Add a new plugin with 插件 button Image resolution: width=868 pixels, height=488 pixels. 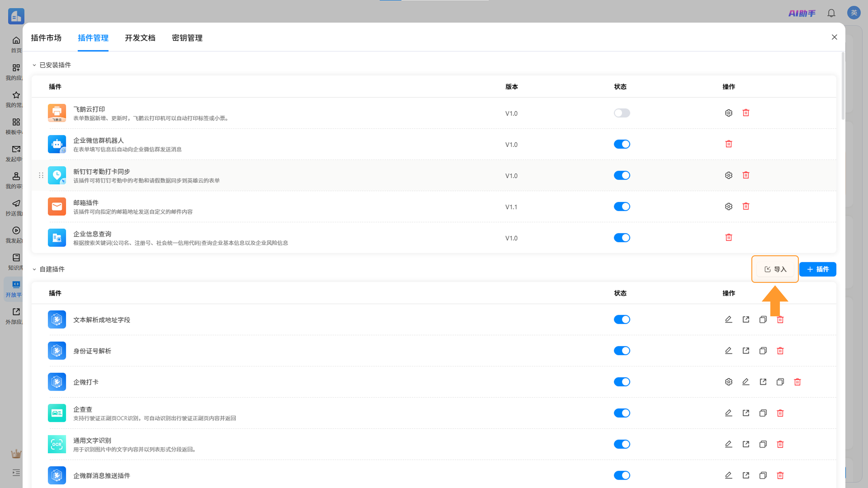click(817, 269)
